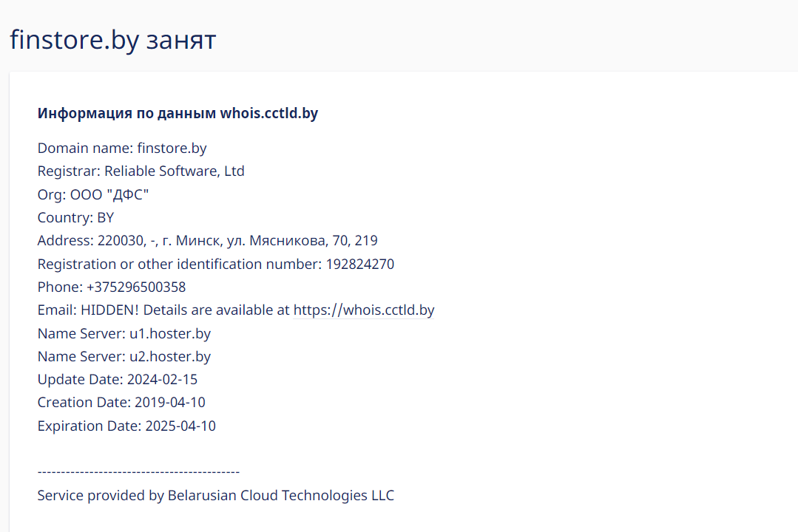Image resolution: width=798 pixels, height=532 pixels.
Task: Click the Address line with Минск
Action: pyautogui.click(x=207, y=241)
